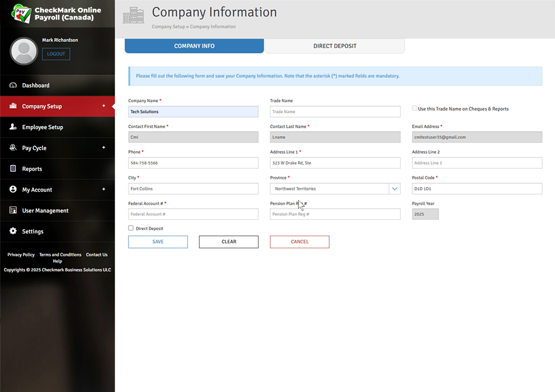Open the Privacy Policy link
Screen dimensions: 555x392
(x=21, y=255)
